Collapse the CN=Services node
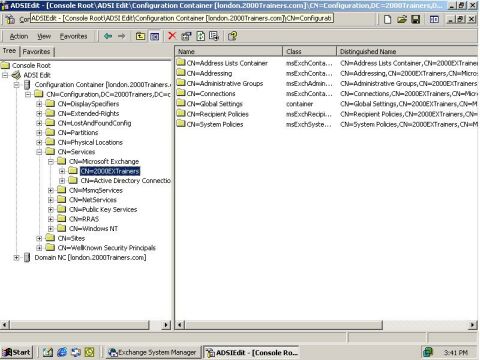Screen dimensions: 480x360 point(39,152)
